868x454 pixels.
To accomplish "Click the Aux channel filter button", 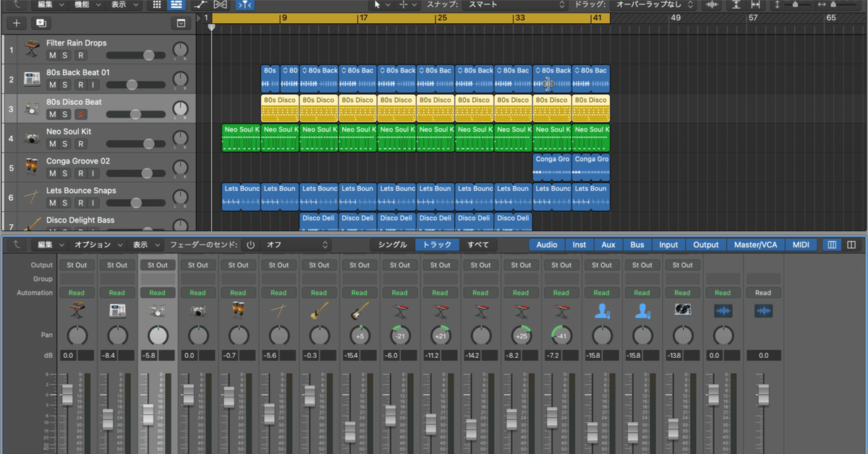I will pos(608,245).
